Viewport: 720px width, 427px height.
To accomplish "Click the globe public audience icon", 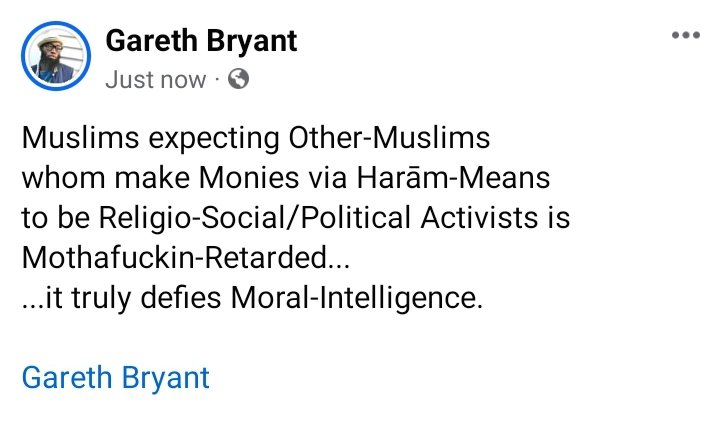I will (x=238, y=80).
